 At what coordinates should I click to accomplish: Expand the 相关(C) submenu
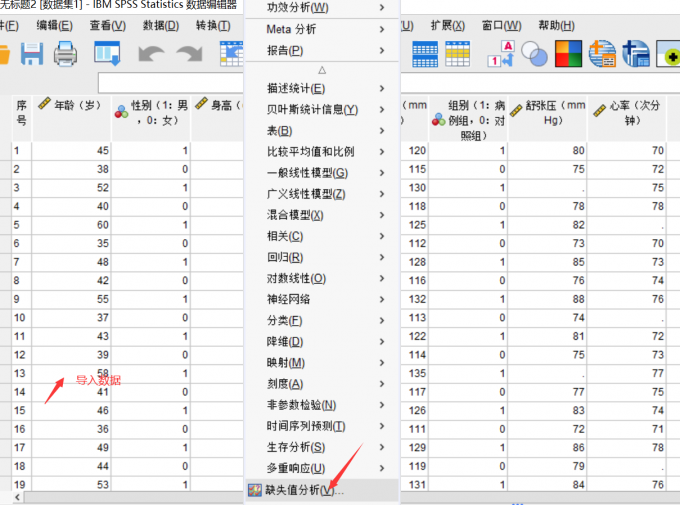click(322, 236)
